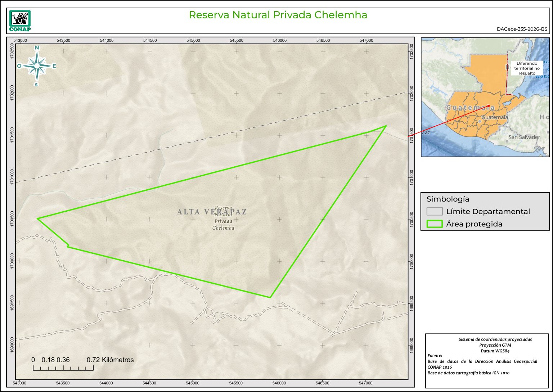Screen dimensions: 553x392
Task: Click the CONAP logo in the header
Action: (20, 21)
